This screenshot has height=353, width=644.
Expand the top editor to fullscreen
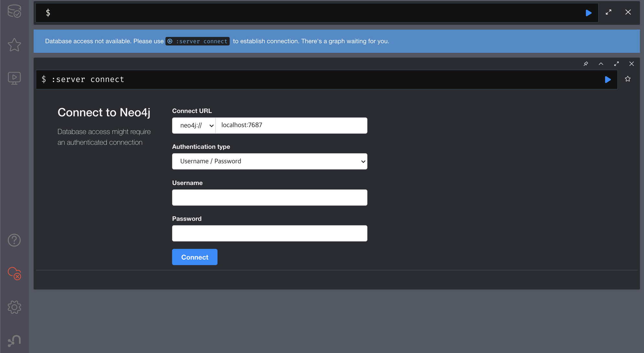[x=608, y=12]
